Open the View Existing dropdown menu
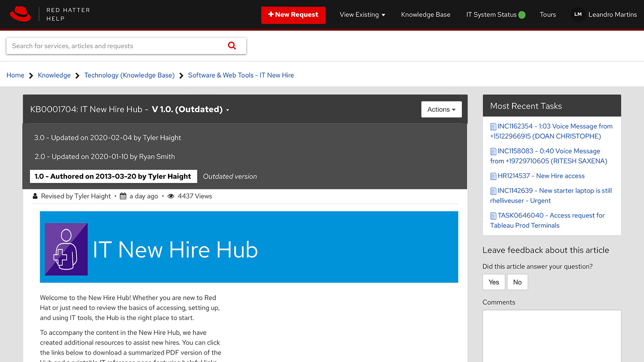Screen dimensions: 644x362 [362, 15]
